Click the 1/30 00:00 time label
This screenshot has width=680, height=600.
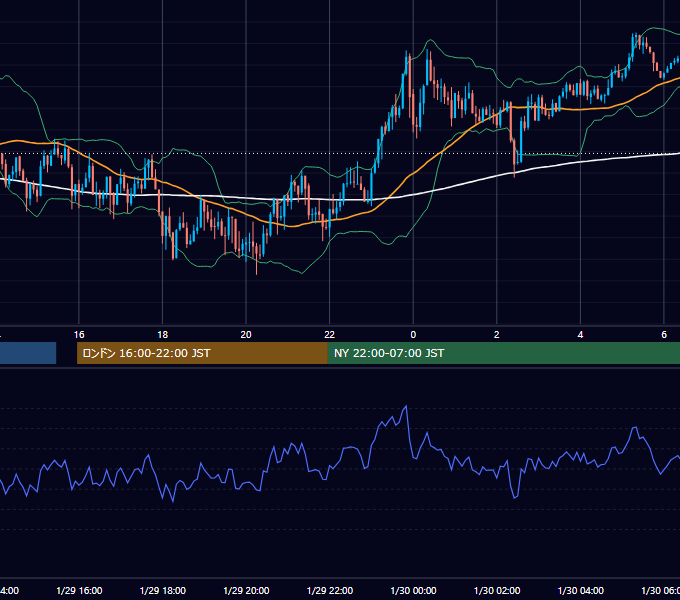(x=413, y=590)
